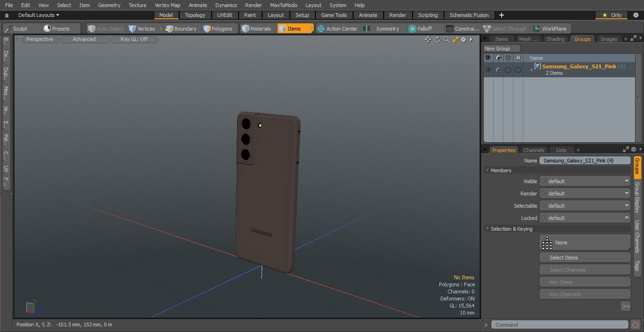Switch to the UVEdit layout tab
Screen dimensions: 644x332
(x=225, y=15)
